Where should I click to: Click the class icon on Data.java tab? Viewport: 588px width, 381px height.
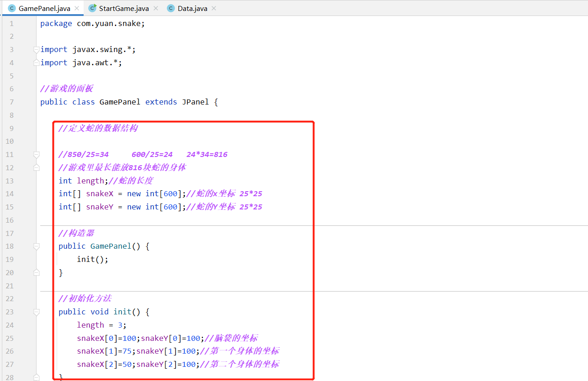click(171, 8)
